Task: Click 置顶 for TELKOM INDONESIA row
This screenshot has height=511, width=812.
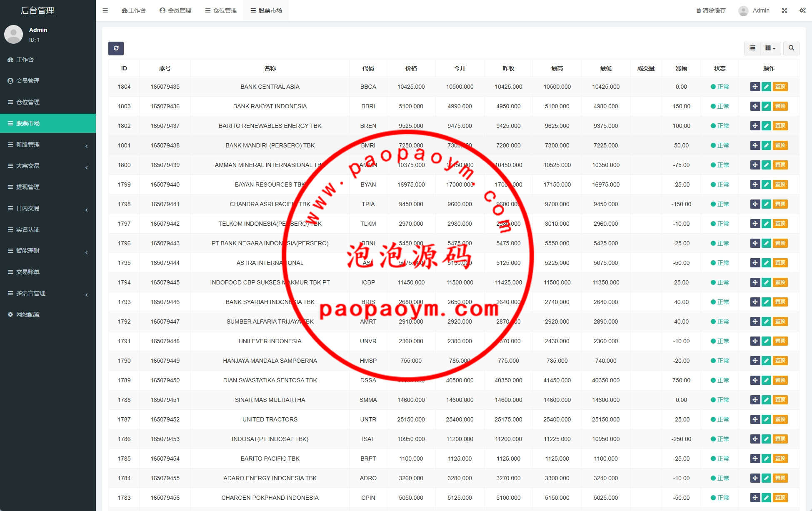Action: pyautogui.click(x=780, y=224)
